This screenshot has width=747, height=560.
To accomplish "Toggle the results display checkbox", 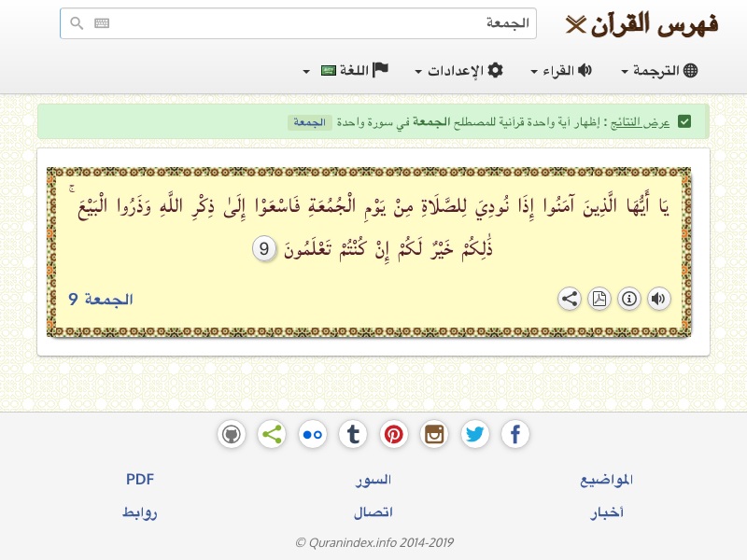I will click(x=684, y=122).
